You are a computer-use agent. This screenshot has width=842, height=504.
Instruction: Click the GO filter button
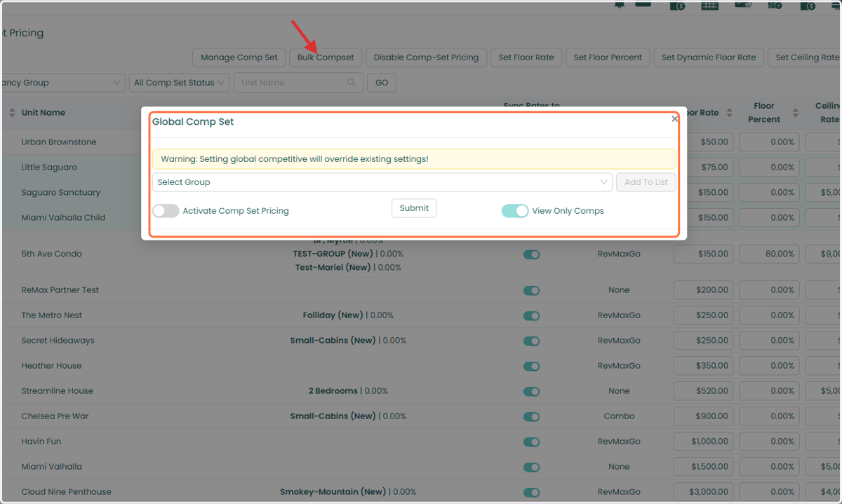click(x=382, y=83)
